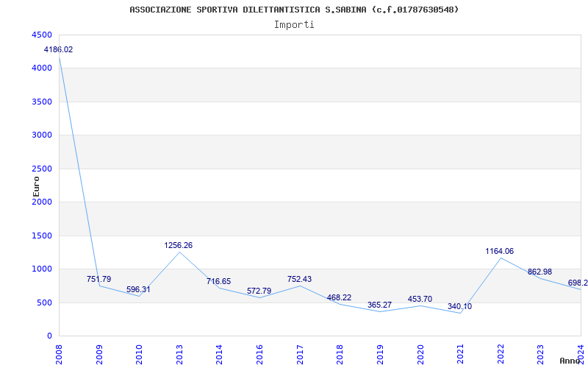Image resolution: width=588 pixels, height=368 pixels.
Task: Select the 4186.02 data label
Action: click(58, 49)
